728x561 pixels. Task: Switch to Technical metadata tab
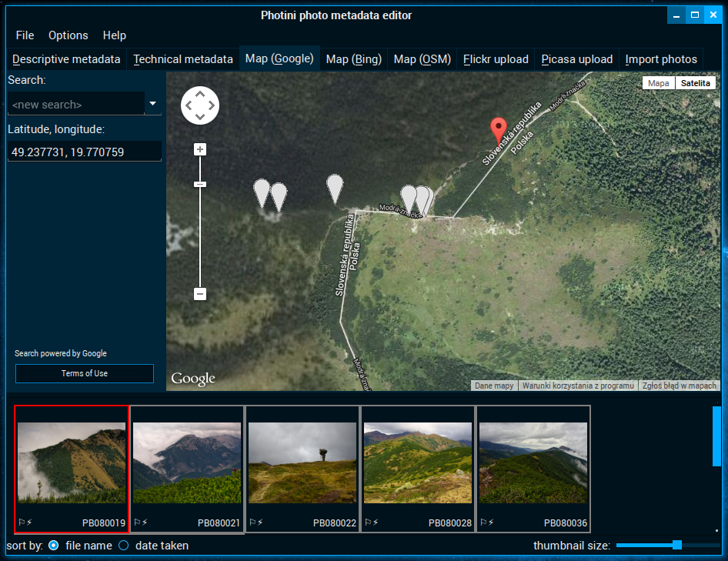[183, 59]
